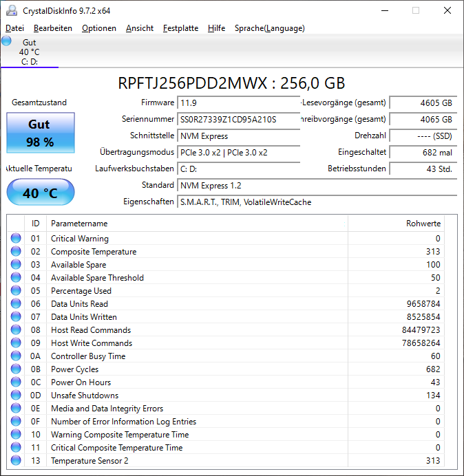Image resolution: width=464 pixels, height=476 pixels.
Task: Click the Eigenschaften field with S.M.A.R.T., TRIM
Action: [x=317, y=202]
